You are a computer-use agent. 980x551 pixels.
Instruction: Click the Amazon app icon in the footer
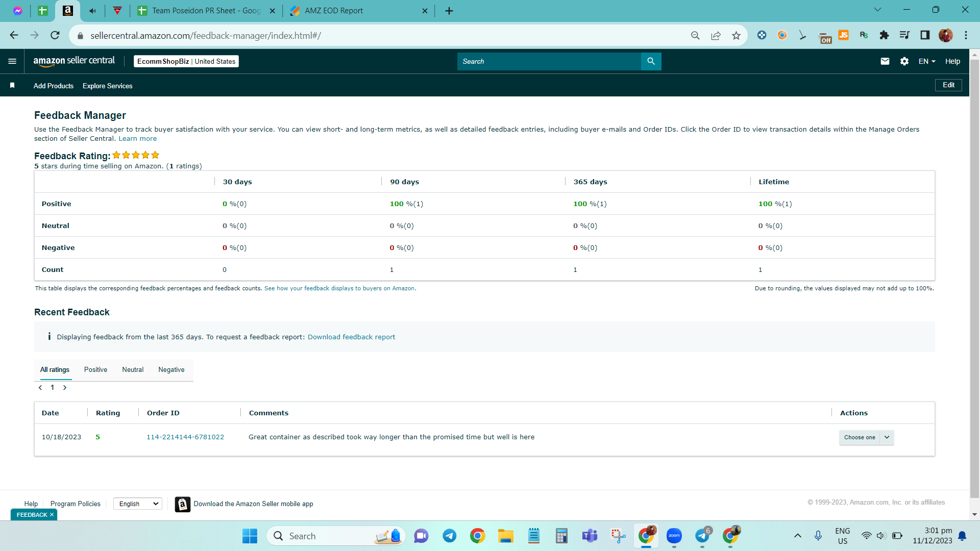click(183, 504)
